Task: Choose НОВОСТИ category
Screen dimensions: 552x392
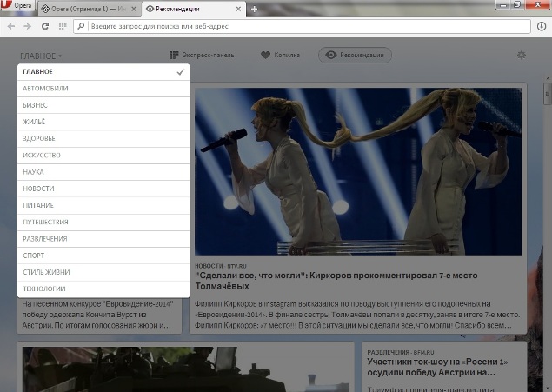Action: tap(103, 189)
